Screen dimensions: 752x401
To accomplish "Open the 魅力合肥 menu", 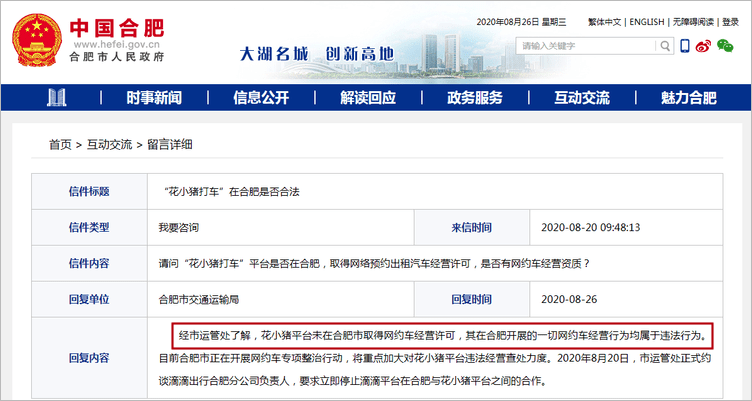I will click(689, 97).
